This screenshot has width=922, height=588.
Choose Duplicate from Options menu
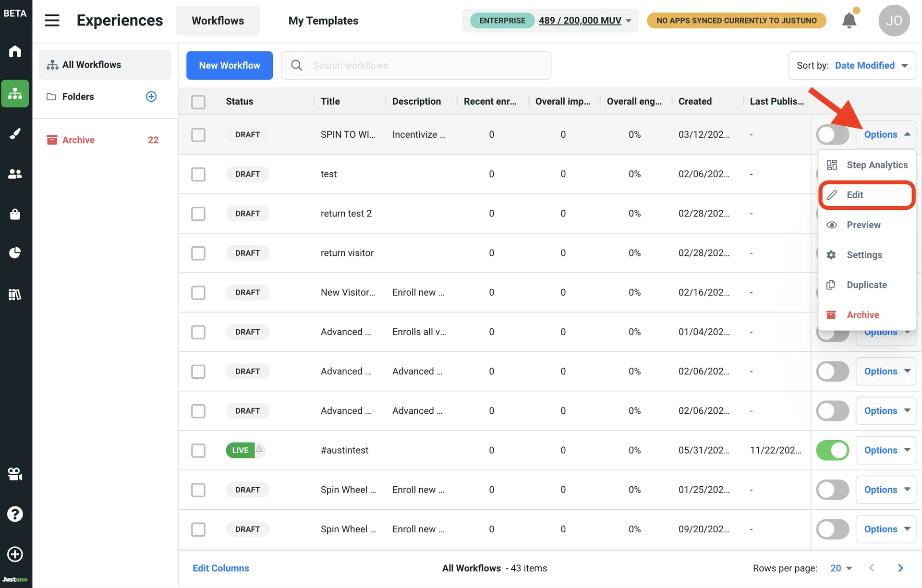click(867, 285)
